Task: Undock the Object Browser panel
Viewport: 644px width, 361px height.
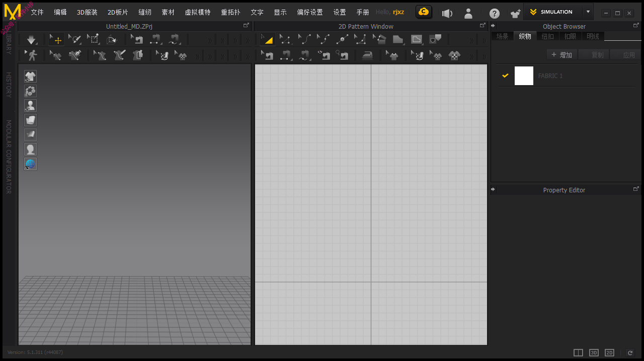Action: pos(636,25)
